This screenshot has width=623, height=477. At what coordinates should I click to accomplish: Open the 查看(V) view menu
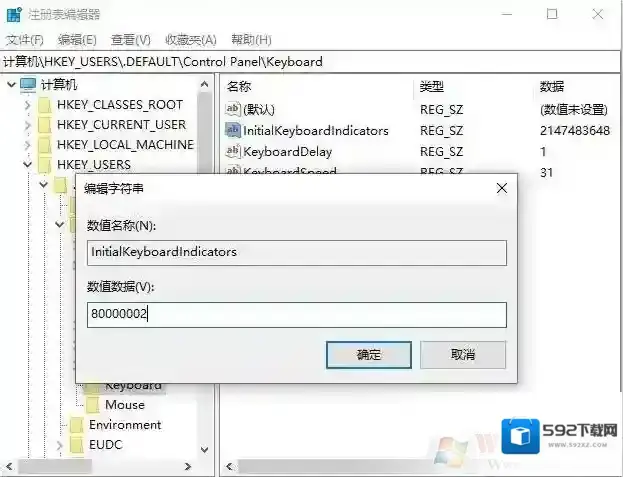[130, 39]
